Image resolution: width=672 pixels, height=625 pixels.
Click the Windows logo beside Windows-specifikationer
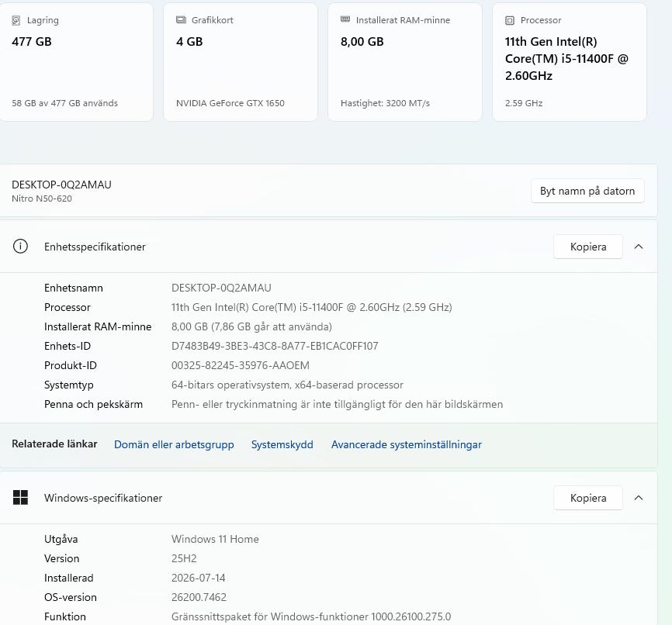20,498
